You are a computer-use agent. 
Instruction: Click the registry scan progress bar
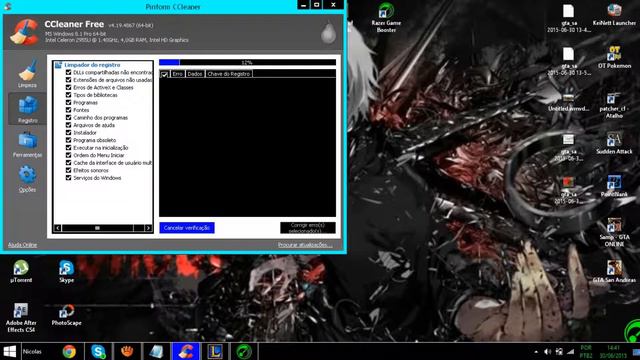point(247,62)
